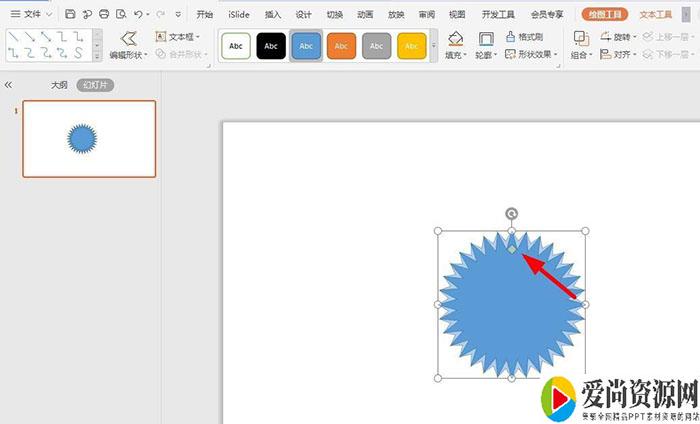Viewport: 700px width, 424px height.
Task: Click the Fill (填充) paint bucket icon
Action: pyautogui.click(x=456, y=39)
